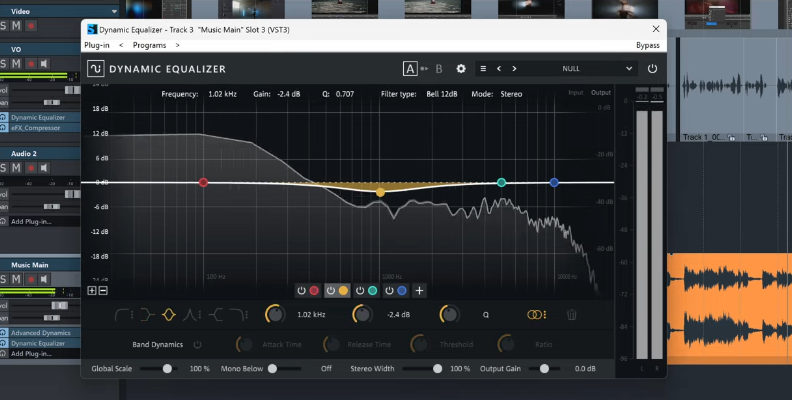The width and height of the screenshot is (792, 400).
Task: Select the low-cut filter shape icon
Action: pyautogui.click(x=123, y=314)
